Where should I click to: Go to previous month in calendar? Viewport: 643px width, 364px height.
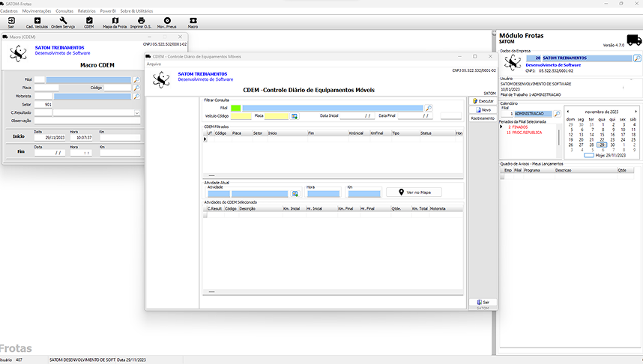tap(567, 112)
